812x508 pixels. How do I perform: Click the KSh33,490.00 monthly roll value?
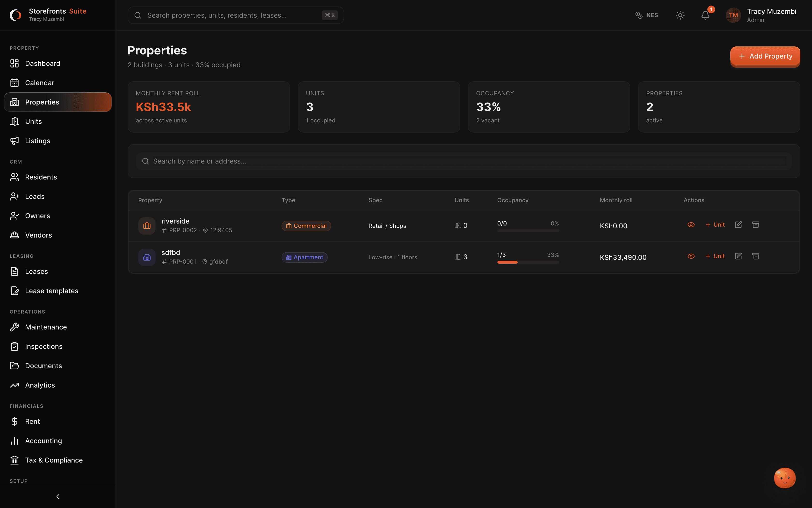point(623,257)
